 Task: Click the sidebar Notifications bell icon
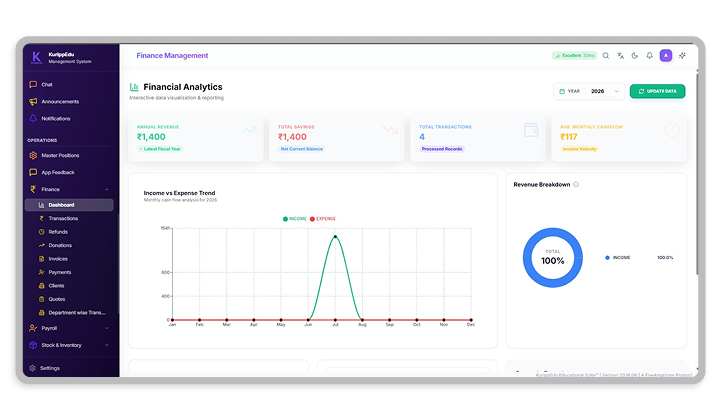point(33,119)
